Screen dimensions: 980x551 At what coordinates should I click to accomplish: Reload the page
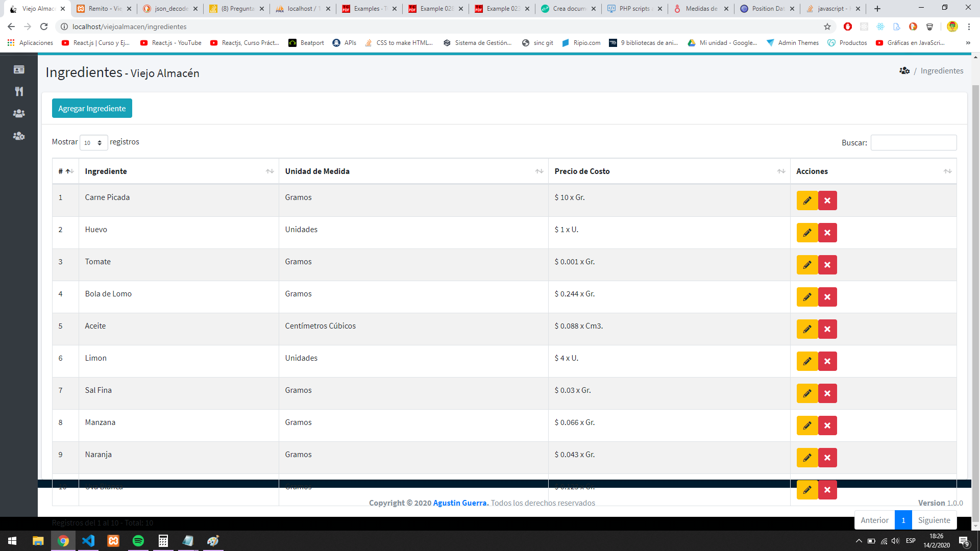click(44, 27)
